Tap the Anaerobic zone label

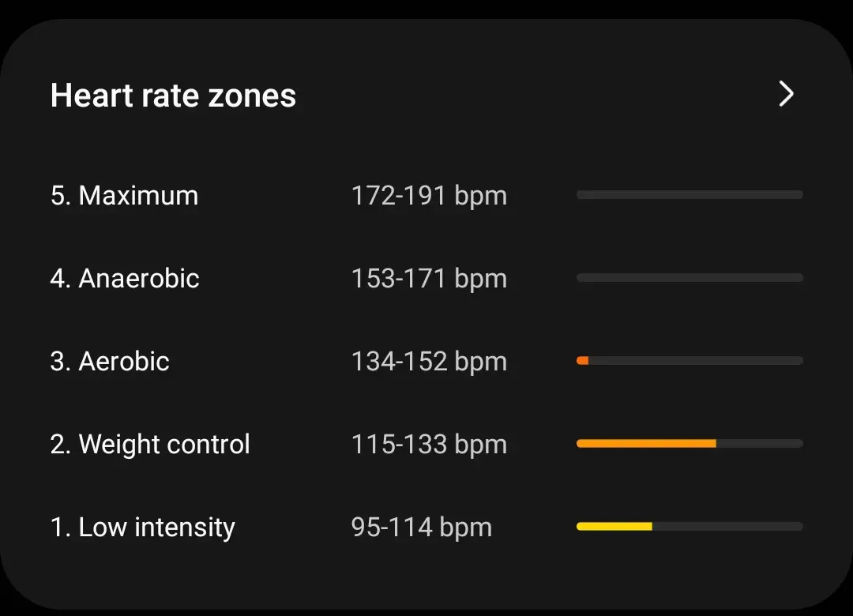(x=125, y=278)
